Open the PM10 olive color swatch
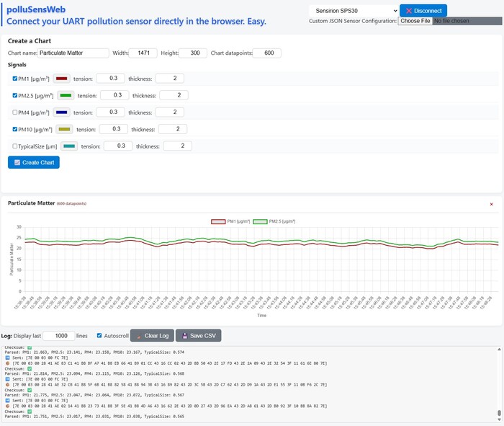Screen dimensions: 504x426 (x=64, y=130)
